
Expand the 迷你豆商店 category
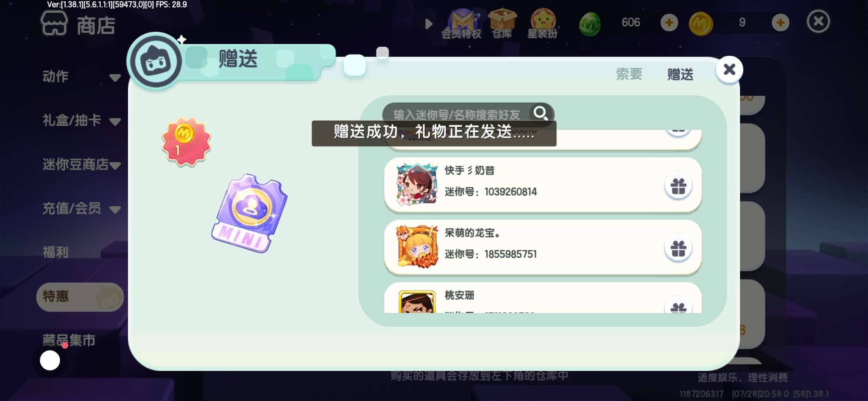click(x=81, y=164)
